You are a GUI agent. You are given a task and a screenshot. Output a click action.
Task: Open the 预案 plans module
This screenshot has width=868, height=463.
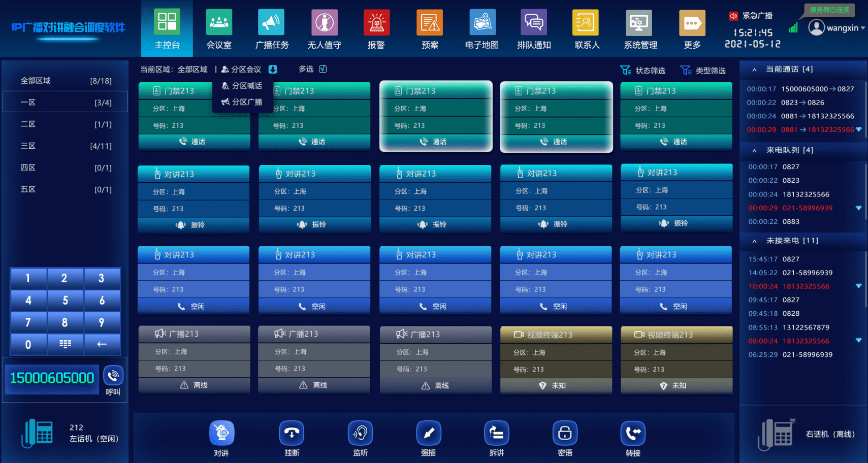[x=430, y=29]
